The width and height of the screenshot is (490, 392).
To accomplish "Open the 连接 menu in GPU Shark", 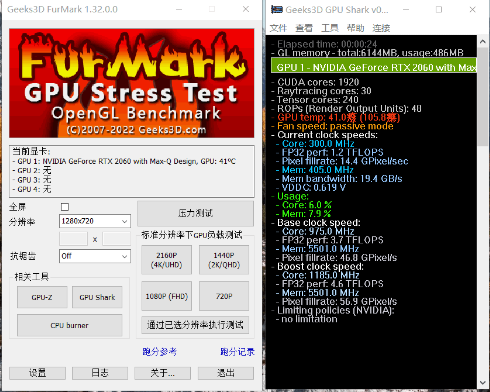I will [x=381, y=28].
